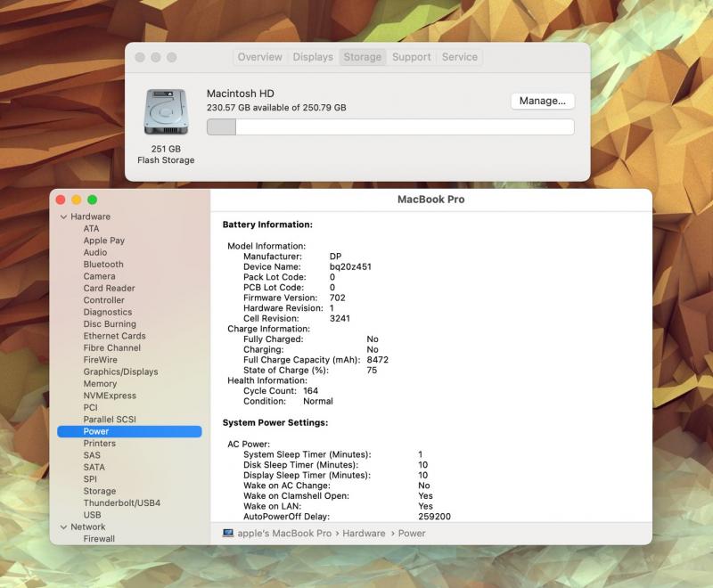Collapse the Network section in sidebar
The width and height of the screenshot is (713, 588).
(x=63, y=527)
